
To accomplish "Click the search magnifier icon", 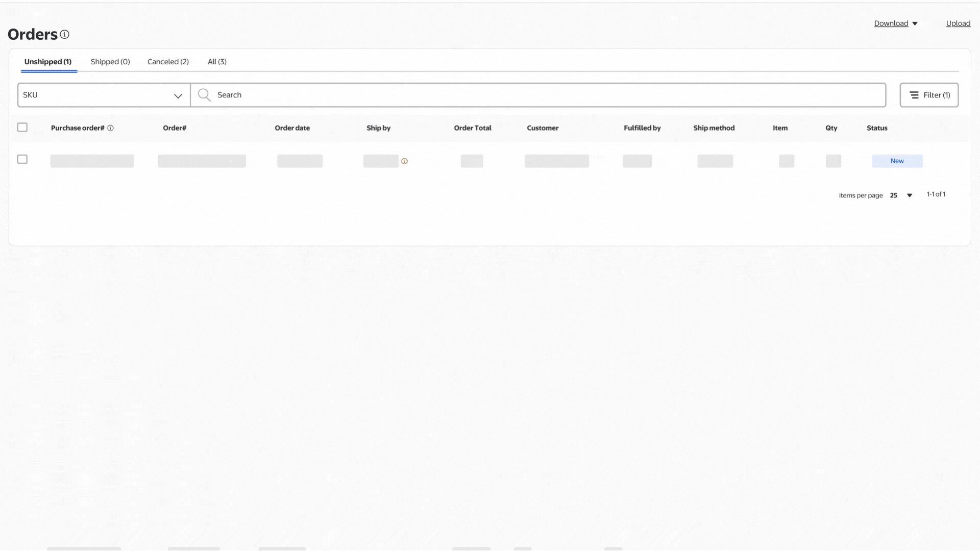I will (x=204, y=95).
